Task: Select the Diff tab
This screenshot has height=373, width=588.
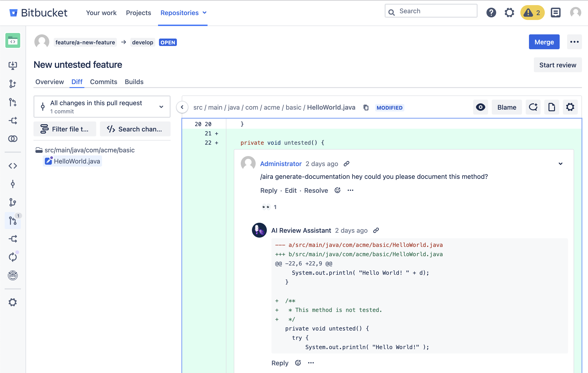Action: 76,81
